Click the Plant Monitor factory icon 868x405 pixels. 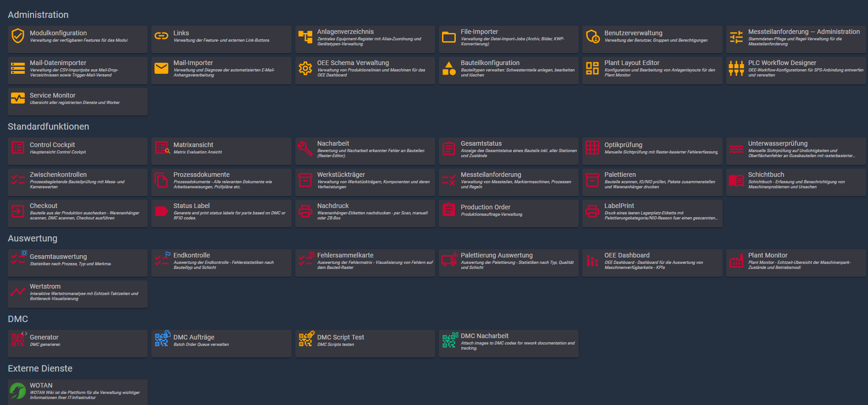pos(736,260)
